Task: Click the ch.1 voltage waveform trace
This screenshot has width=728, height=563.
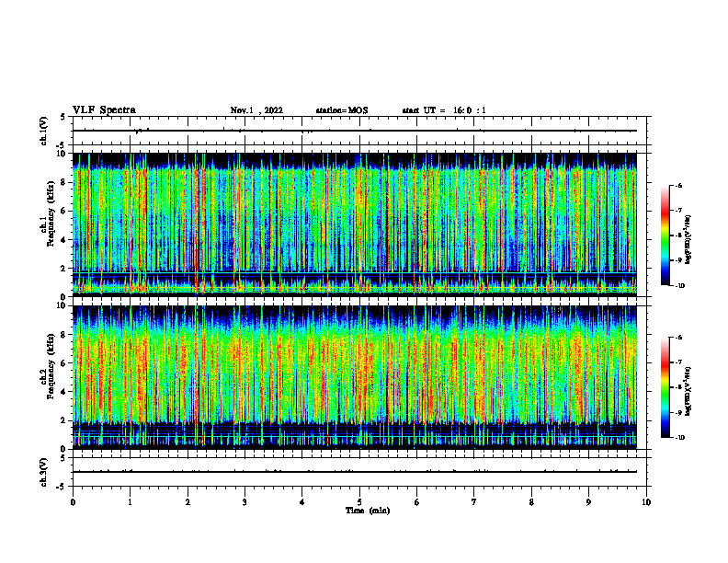Action: coord(354,131)
